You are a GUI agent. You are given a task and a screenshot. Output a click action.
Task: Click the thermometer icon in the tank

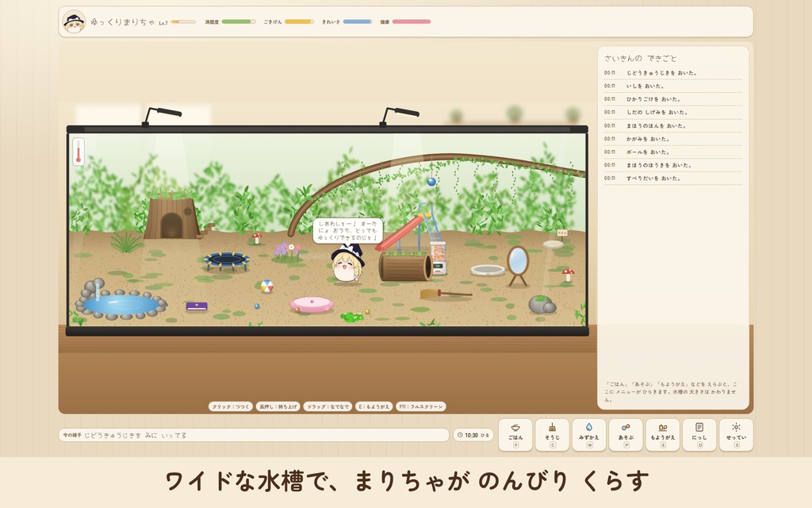click(79, 152)
